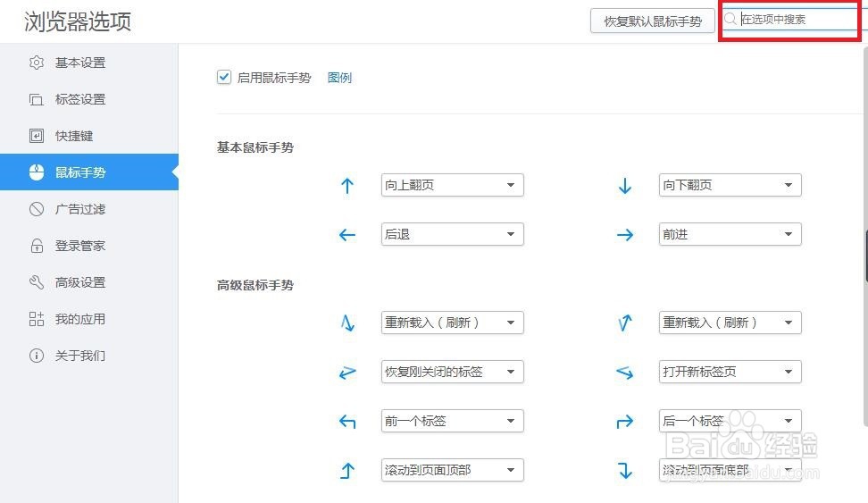This screenshot has width=868, height=503.
Task: Click the lock icon beside 登录管家
Action: click(37, 246)
